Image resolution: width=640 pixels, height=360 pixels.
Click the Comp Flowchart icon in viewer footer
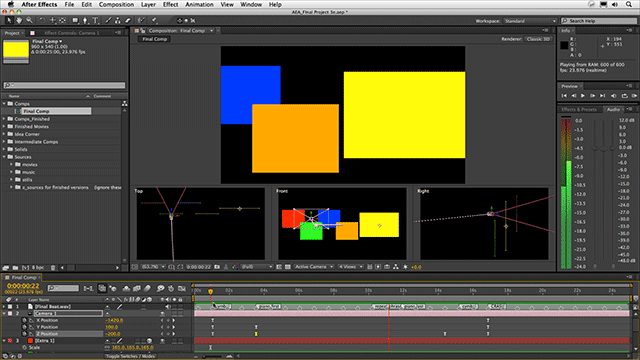pyautogui.click(x=396, y=267)
